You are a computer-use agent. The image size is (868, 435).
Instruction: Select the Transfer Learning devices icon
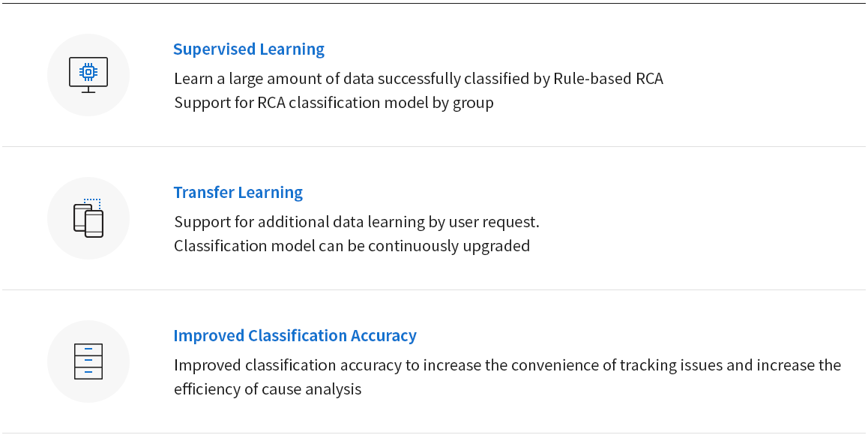(x=88, y=217)
